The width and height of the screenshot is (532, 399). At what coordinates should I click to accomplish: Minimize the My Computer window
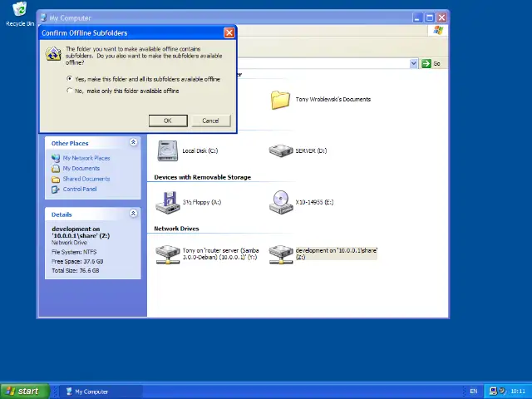click(417, 17)
